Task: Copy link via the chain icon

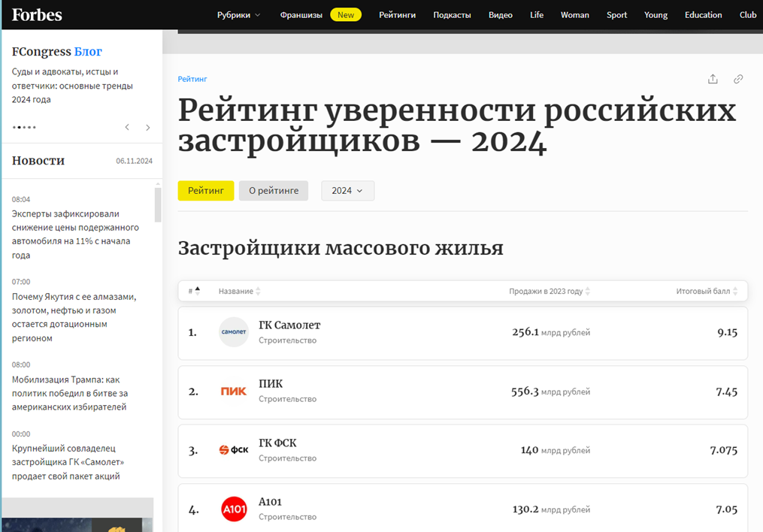Action: [738, 79]
